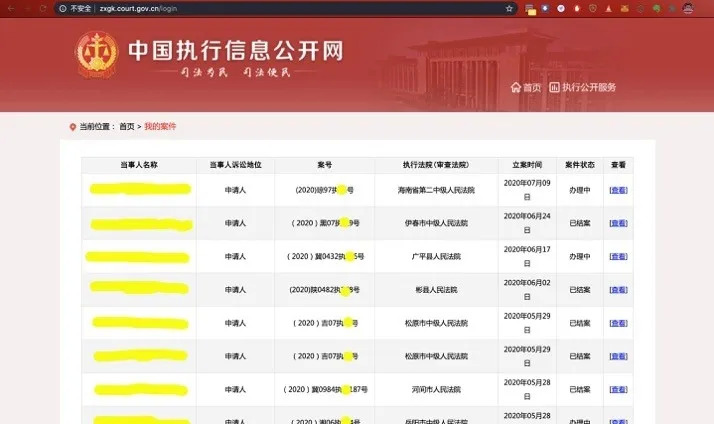Click the court emblem logo
Screen dimensions: 714x424
pos(97,55)
